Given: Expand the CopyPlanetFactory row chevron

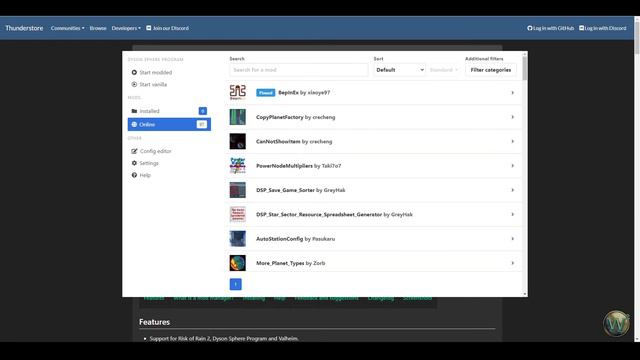Looking at the screenshot, I should 512,117.
